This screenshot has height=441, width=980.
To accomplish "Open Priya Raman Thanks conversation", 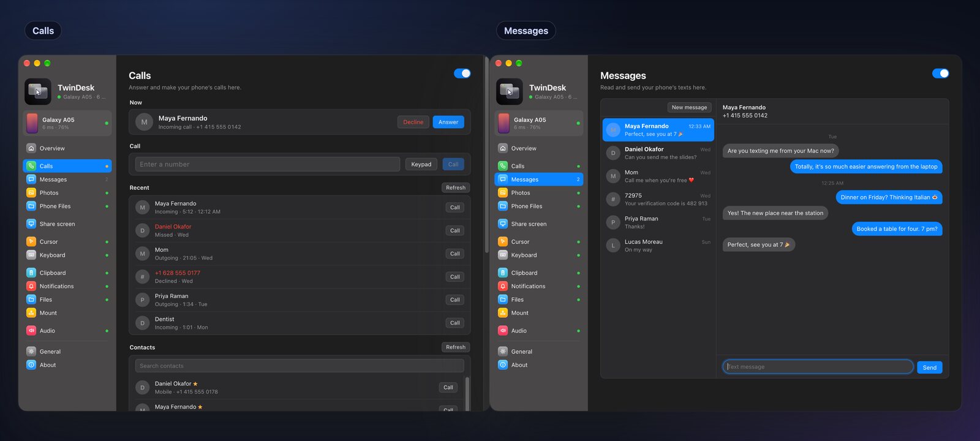I will (658, 222).
